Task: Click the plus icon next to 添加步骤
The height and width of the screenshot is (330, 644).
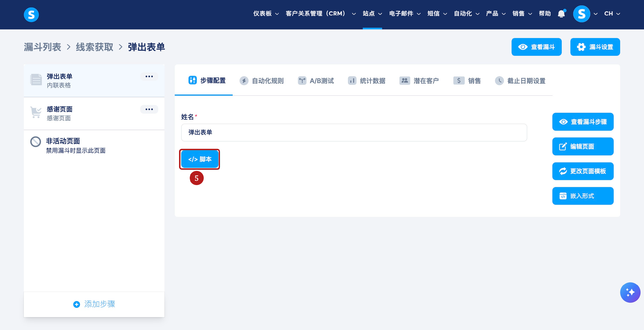Action: (76, 304)
